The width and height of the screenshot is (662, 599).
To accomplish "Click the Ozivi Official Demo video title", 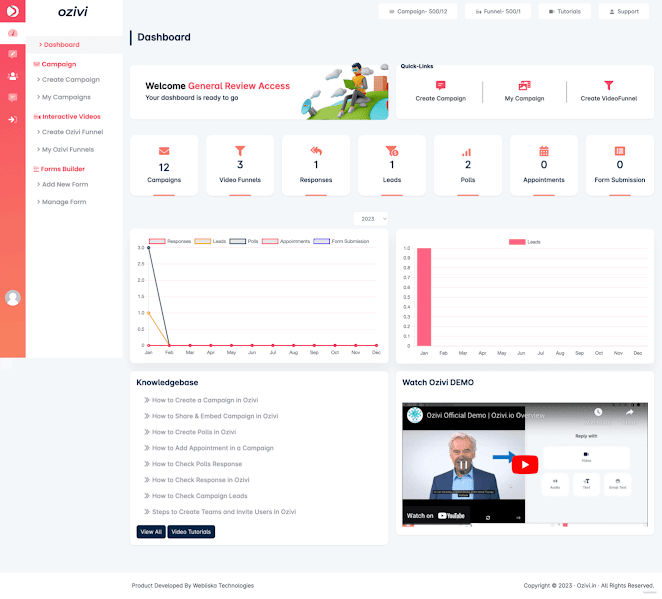I will click(x=485, y=415).
